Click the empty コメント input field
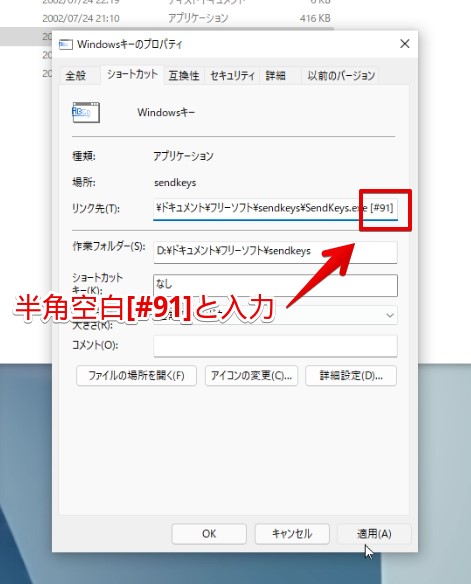This screenshot has width=471, height=584. click(275, 346)
